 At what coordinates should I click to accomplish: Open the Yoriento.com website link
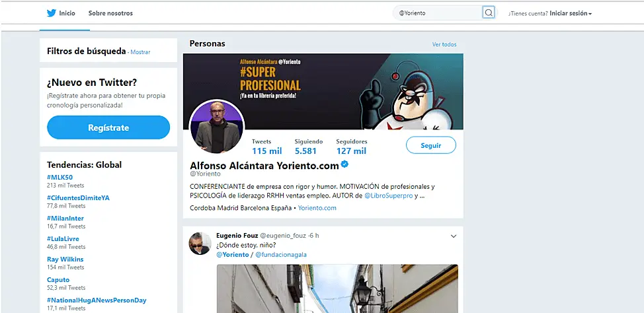click(317, 207)
